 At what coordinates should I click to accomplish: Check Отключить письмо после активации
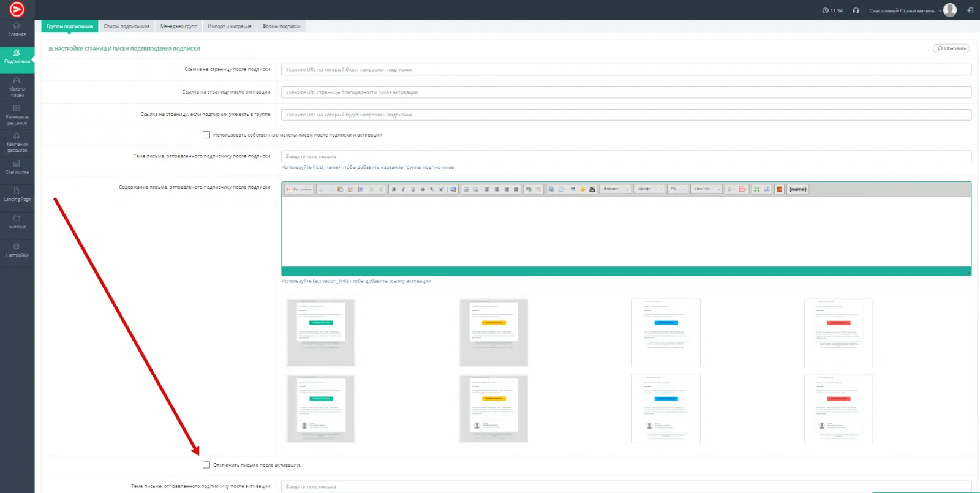206,465
